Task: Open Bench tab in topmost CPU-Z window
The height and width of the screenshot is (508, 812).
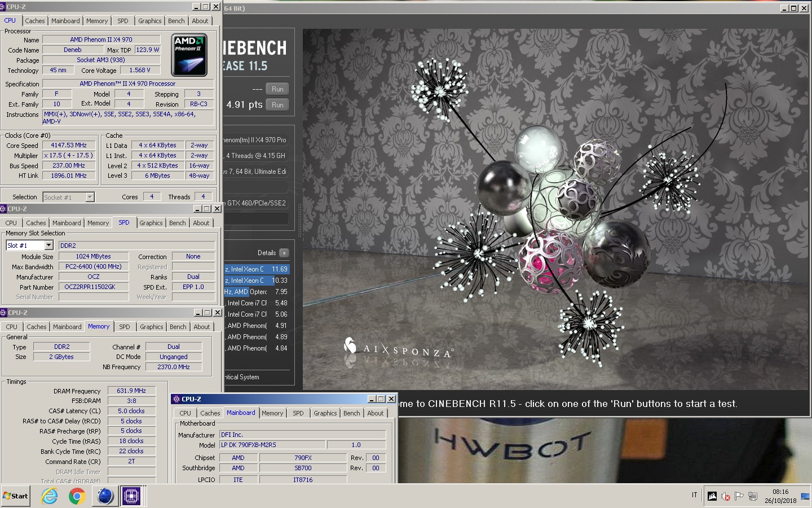Action: (176, 21)
